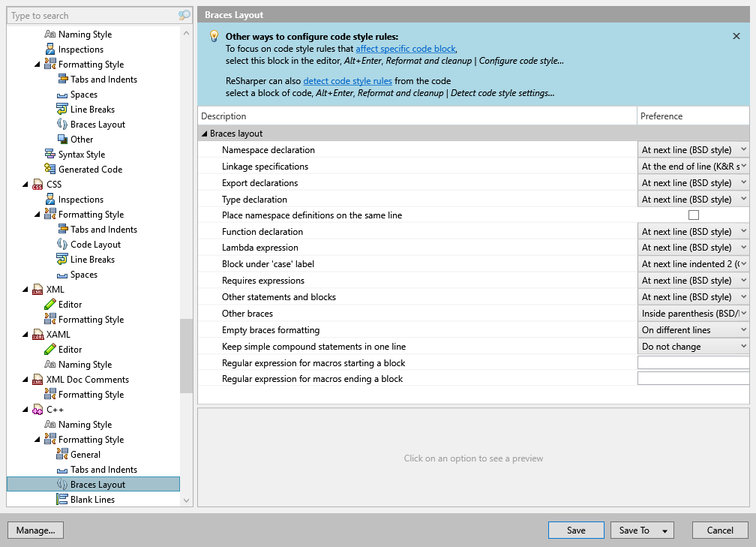Click the Syntax Style icon in tree
This screenshot has width=756, height=547.
[x=50, y=155]
